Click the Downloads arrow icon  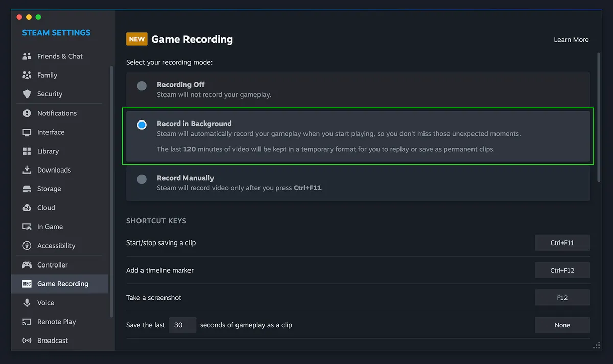pyautogui.click(x=27, y=170)
